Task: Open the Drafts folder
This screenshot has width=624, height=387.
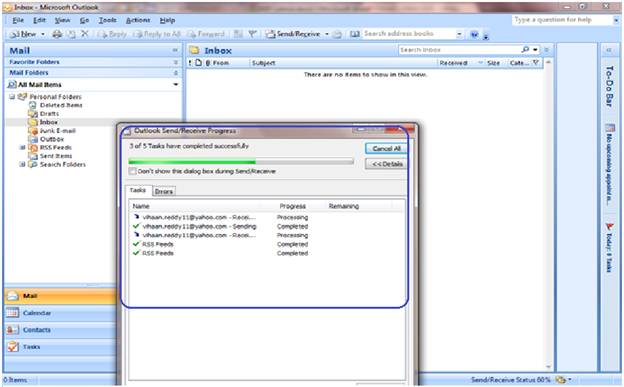Action: pyautogui.click(x=49, y=114)
